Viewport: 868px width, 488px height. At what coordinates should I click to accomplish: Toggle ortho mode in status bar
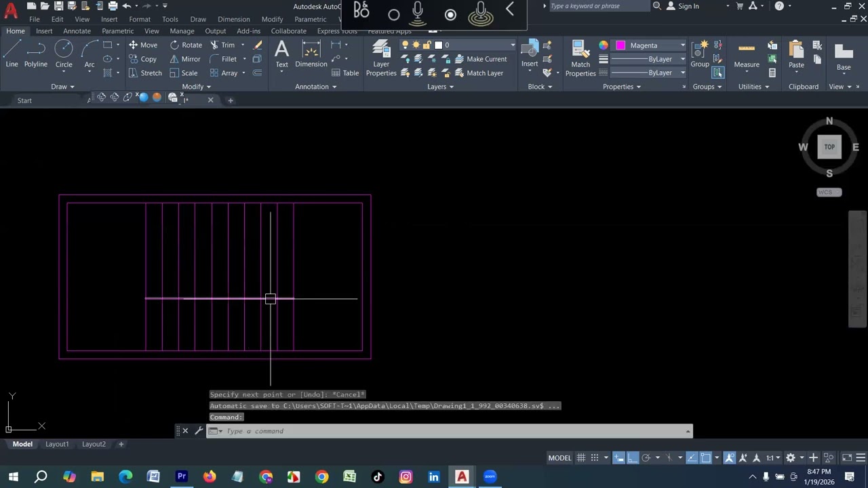click(x=632, y=457)
